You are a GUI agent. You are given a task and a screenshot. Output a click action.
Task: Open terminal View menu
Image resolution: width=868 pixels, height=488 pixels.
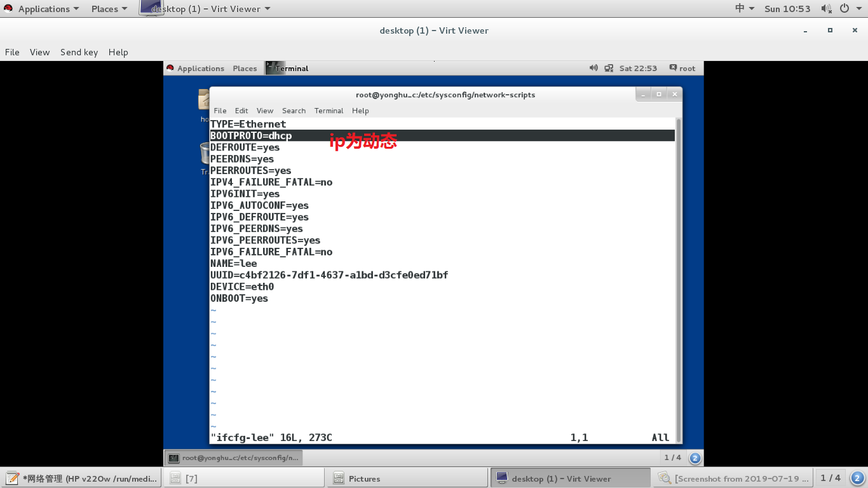265,111
